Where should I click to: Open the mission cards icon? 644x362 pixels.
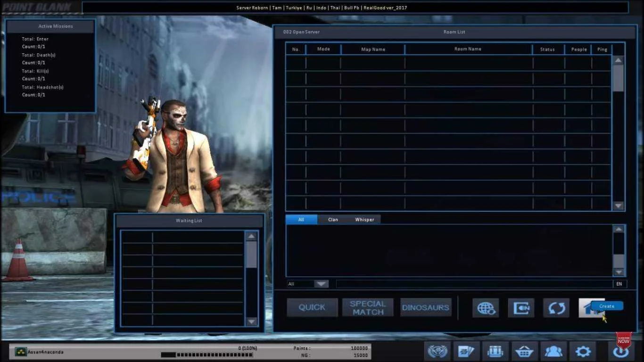(466, 351)
